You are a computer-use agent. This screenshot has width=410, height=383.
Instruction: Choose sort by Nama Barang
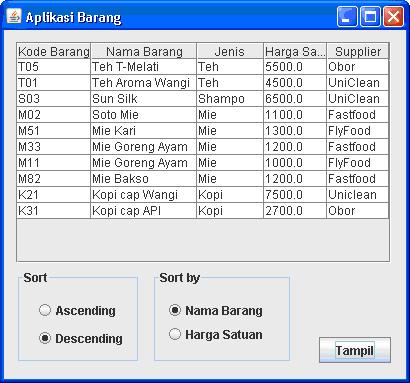coord(216,310)
